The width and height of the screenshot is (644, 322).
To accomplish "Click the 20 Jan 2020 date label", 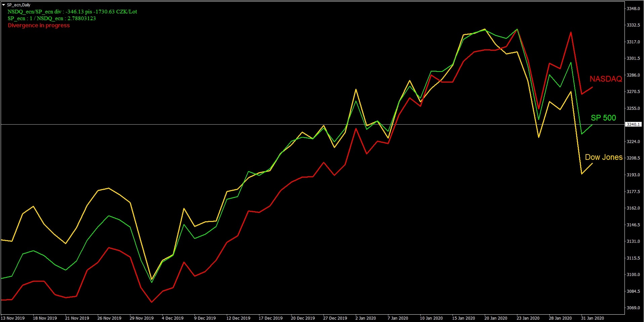I will (x=496, y=318).
